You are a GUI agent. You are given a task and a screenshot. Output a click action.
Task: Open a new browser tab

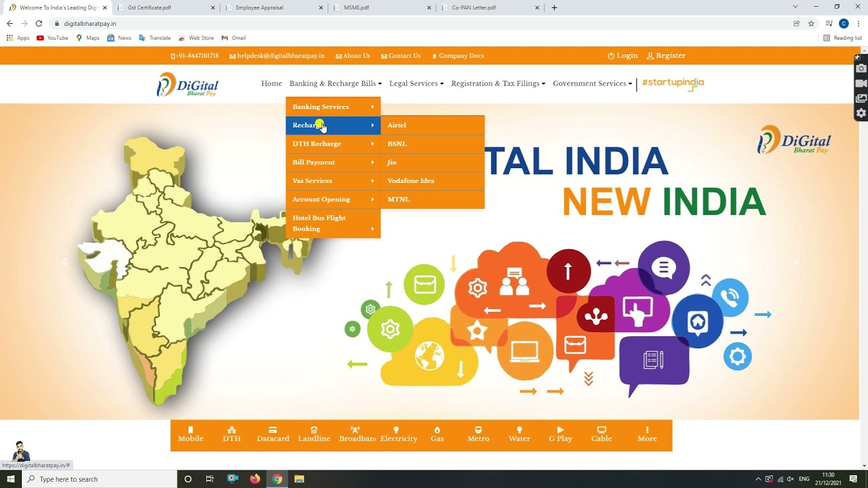[554, 7]
